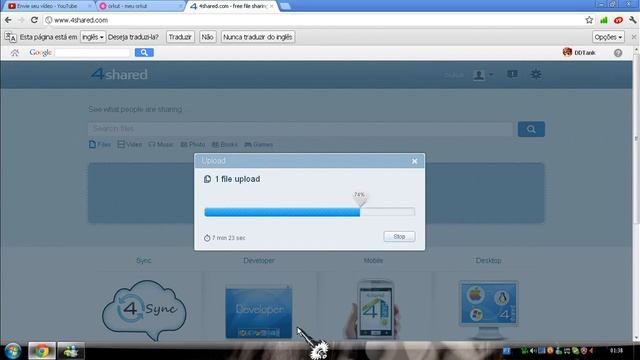Click the 'See what people are sharing' text

pyautogui.click(x=135, y=109)
